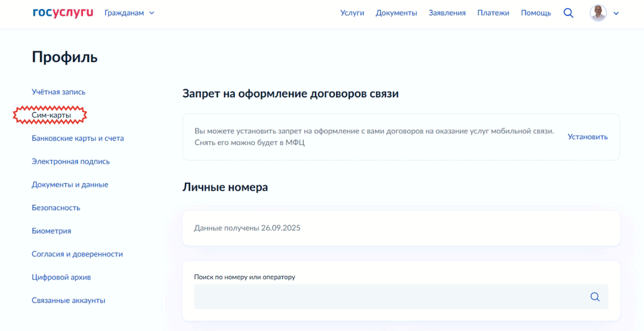Open the chevron next to the avatar
This screenshot has width=644, height=331.
(616, 13)
